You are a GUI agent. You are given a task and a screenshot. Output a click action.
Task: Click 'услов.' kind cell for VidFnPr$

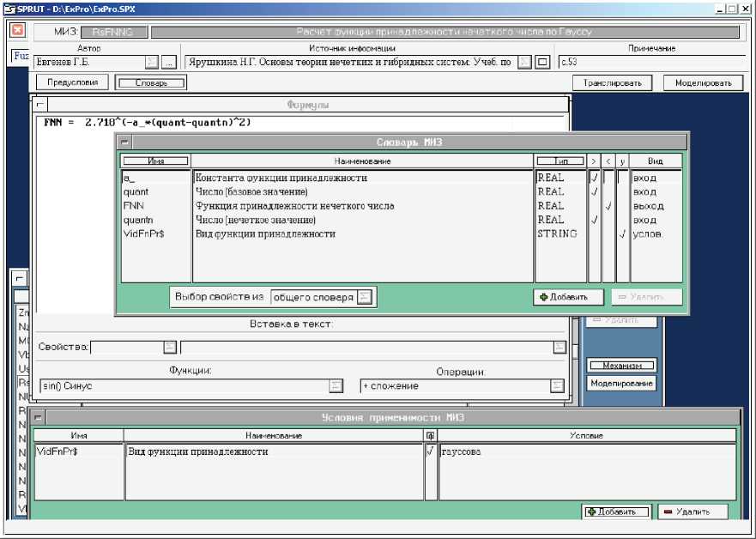[647, 233]
